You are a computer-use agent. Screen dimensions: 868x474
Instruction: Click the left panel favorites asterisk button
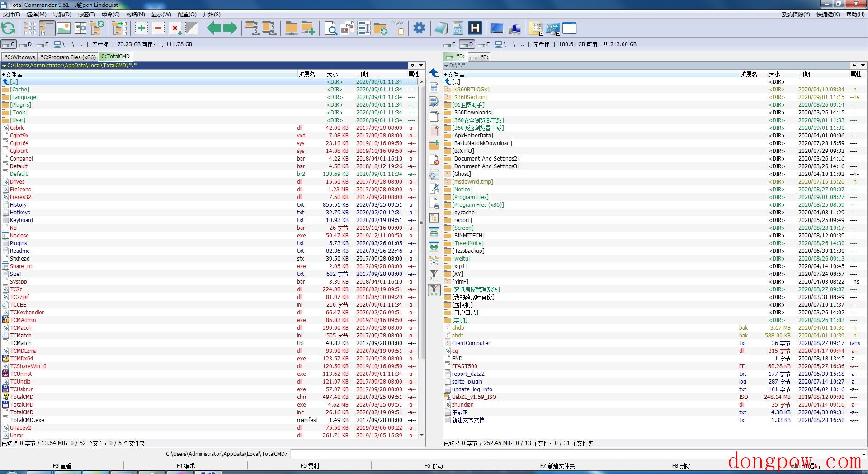(x=412, y=65)
